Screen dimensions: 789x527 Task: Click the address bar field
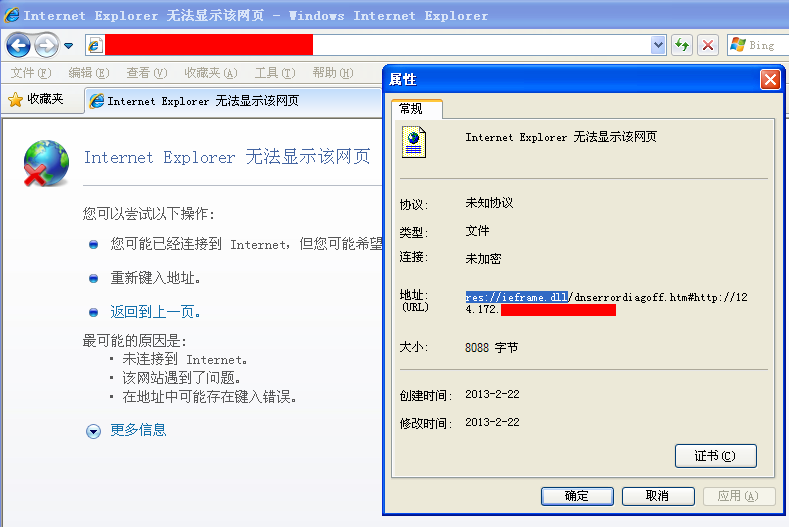pos(375,45)
